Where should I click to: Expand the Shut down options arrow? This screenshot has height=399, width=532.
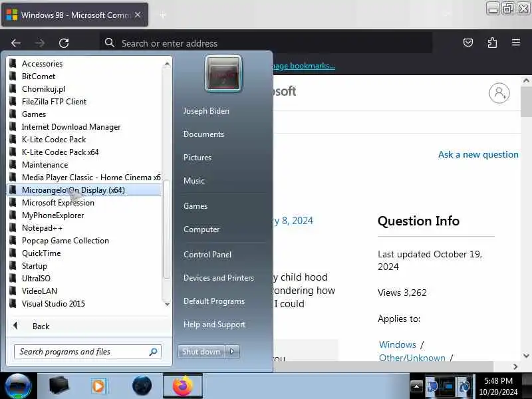(x=232, y=352)
